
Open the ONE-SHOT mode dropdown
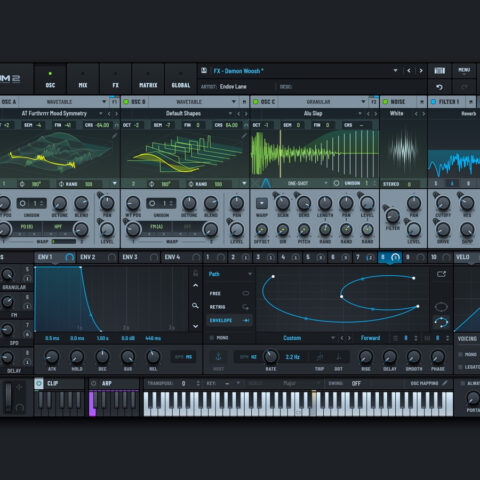pos(326,183)
